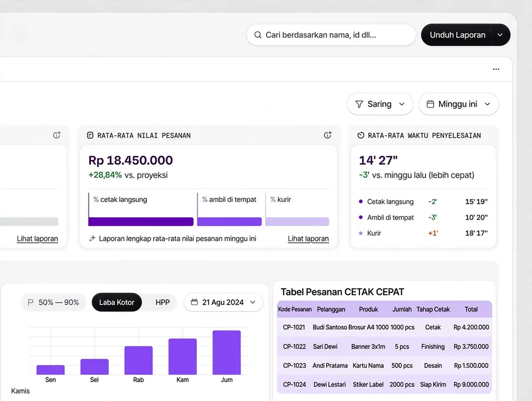Click the sparkle icon beside Laporan lengkap

coord(92,238)
